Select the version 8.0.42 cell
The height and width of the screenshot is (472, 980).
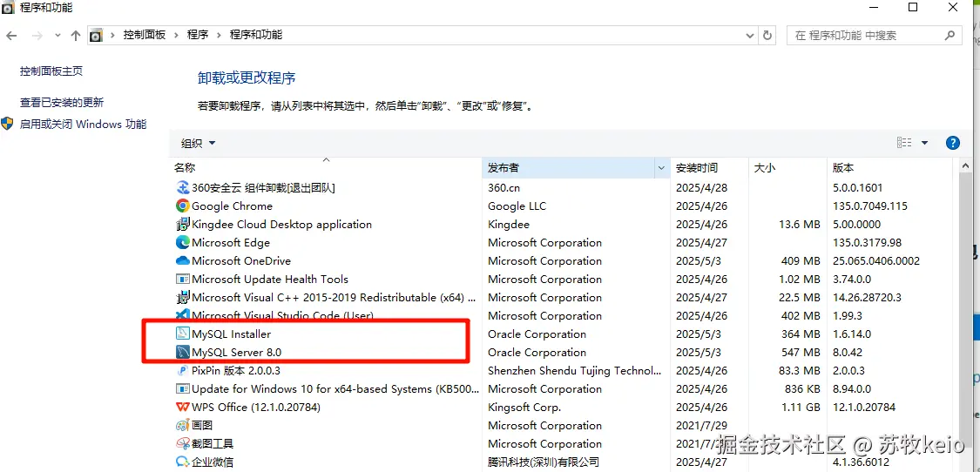(x=848, y=352)
